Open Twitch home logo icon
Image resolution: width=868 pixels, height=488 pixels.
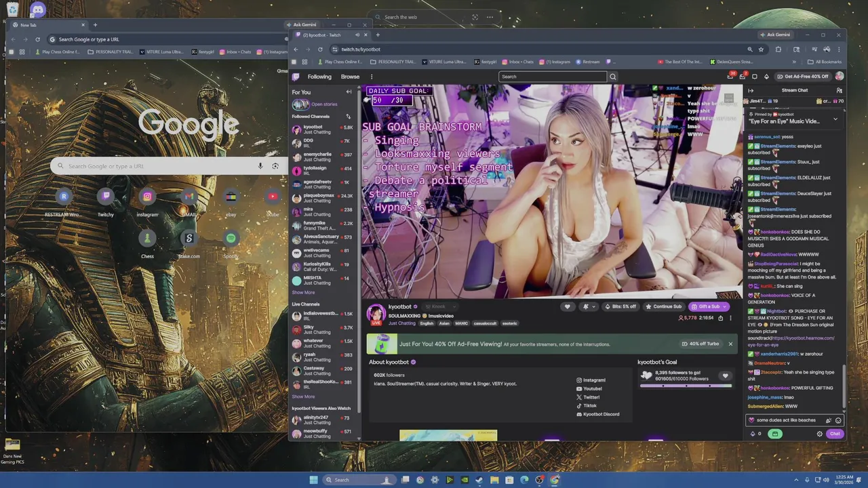(x=296, y=77)
